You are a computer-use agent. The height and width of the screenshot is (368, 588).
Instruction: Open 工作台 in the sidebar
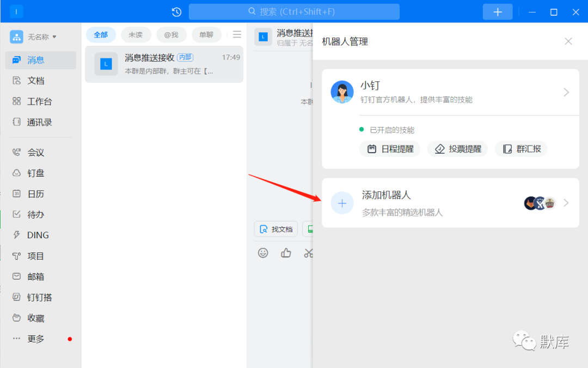(40, 101)
